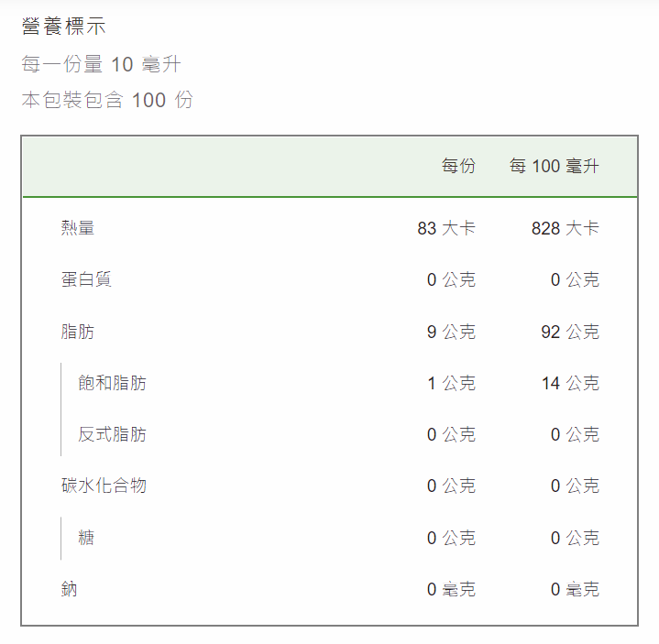Select the 飽和脂肪 sub-row label

112,383
